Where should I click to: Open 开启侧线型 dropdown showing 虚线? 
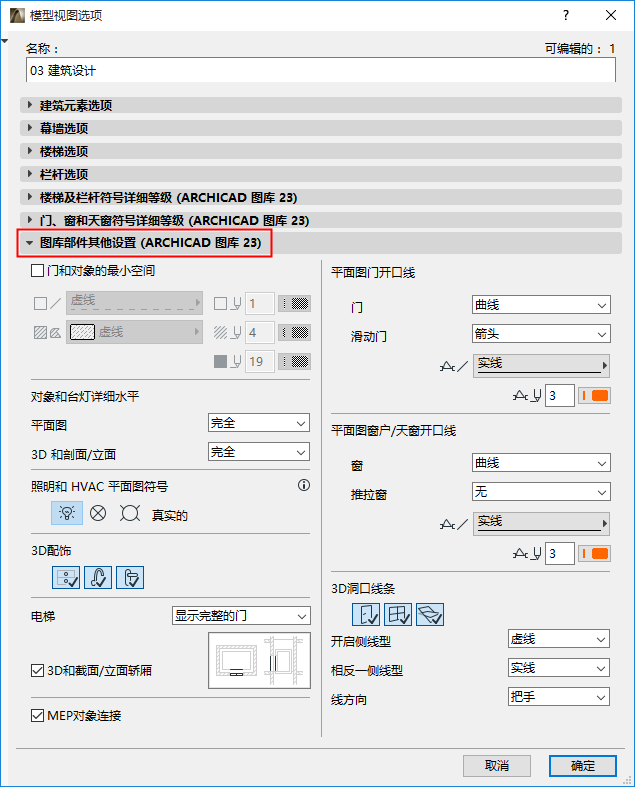(x=559, y=639)
